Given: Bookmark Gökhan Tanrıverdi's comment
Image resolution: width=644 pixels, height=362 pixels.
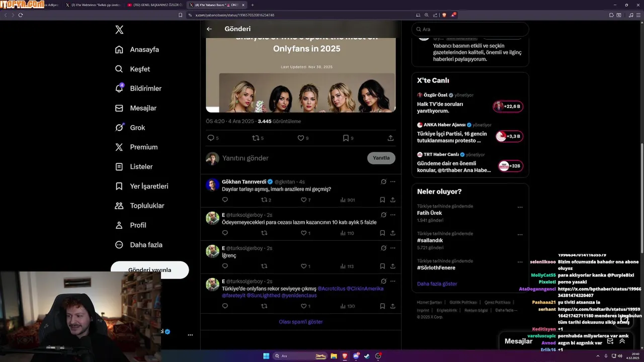Looking at the screenshot, I should (x=382, y=200).
